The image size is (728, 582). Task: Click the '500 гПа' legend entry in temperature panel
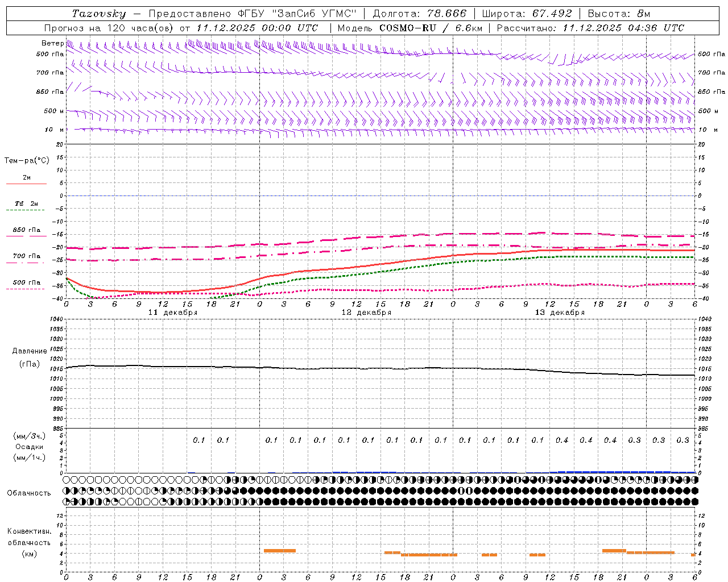[27, 282]
